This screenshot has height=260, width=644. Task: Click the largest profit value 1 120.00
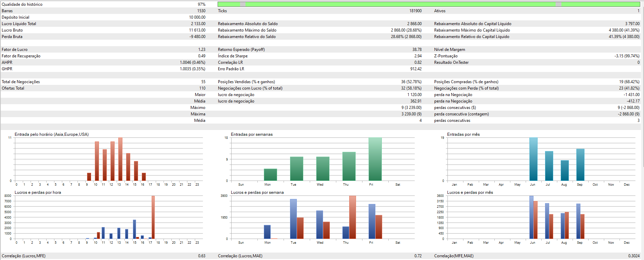[414, 95]
